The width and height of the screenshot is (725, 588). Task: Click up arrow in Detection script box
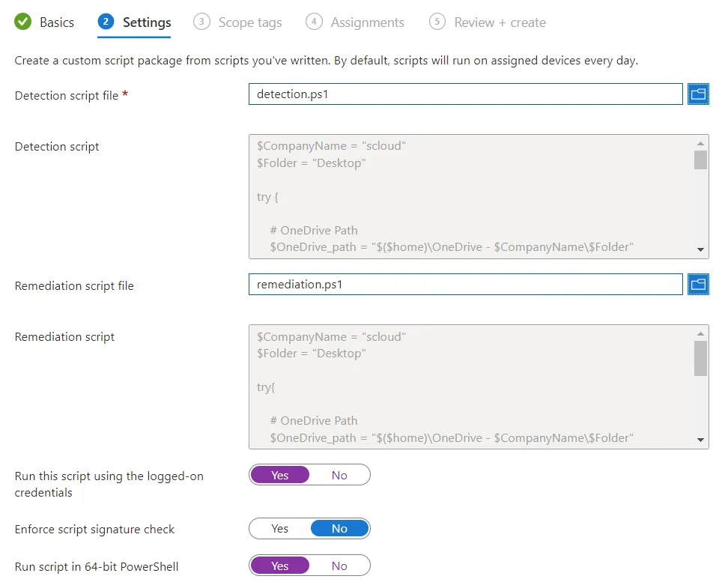[700, 144]
